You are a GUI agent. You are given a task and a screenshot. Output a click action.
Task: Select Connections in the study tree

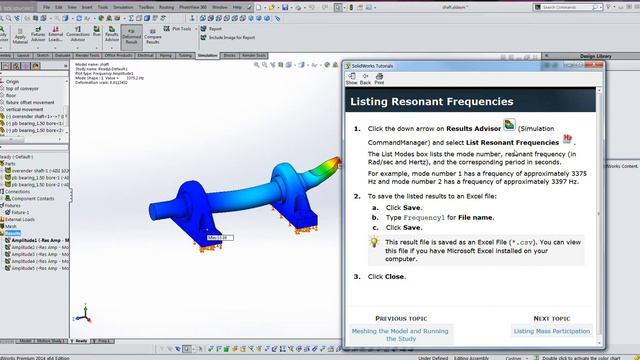17,191
